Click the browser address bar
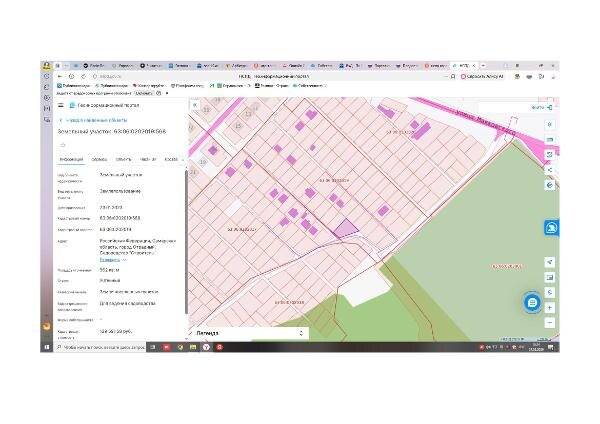 (x=268, y=77)
